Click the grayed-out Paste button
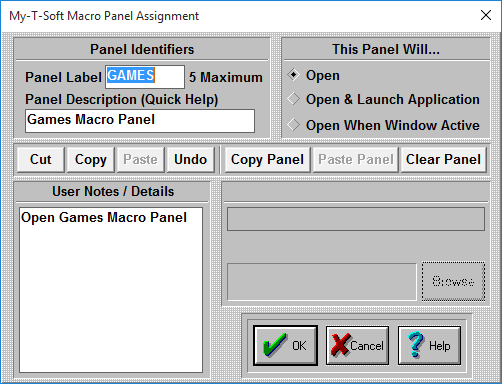 [140, 160]
